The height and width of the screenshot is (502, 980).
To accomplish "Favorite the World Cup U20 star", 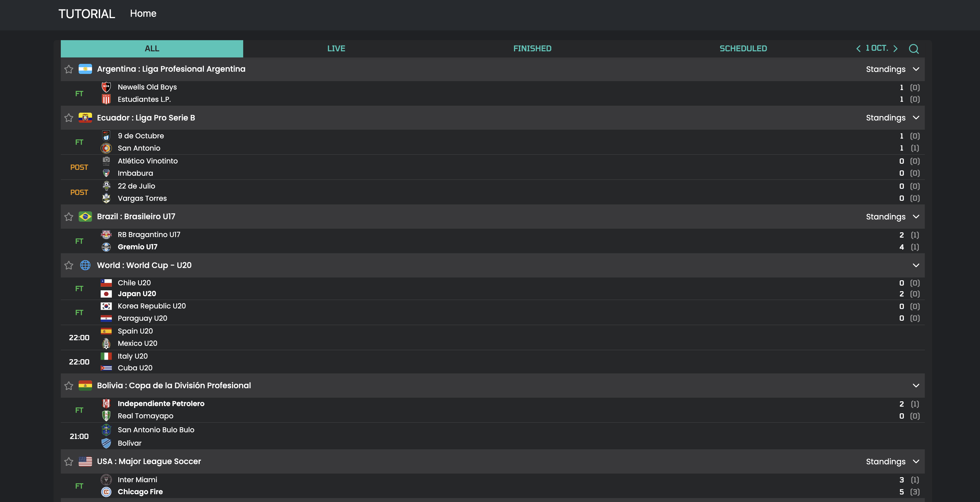I will [69, 266].
